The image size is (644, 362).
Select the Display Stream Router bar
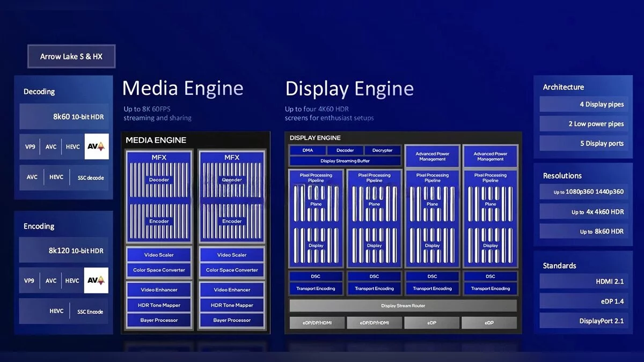[x=403, y=306]
